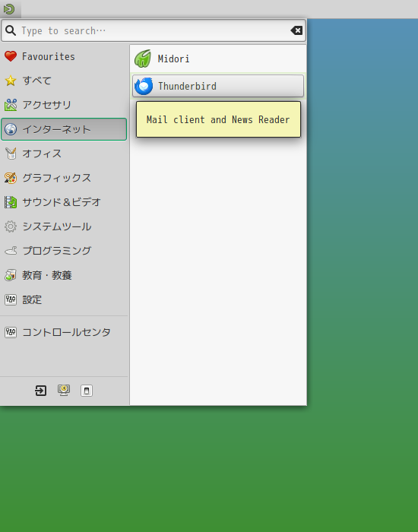Viewport: 418px width, 532px height.
Task: Open the サウンド＆ビデオ category
Action: tap(64, 202)
